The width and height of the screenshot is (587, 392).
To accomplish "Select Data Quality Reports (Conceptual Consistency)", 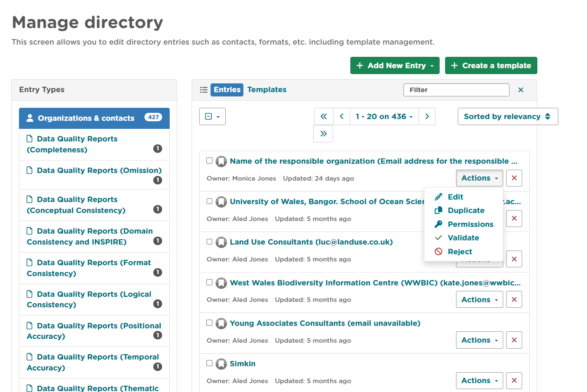I will (94, 205).
